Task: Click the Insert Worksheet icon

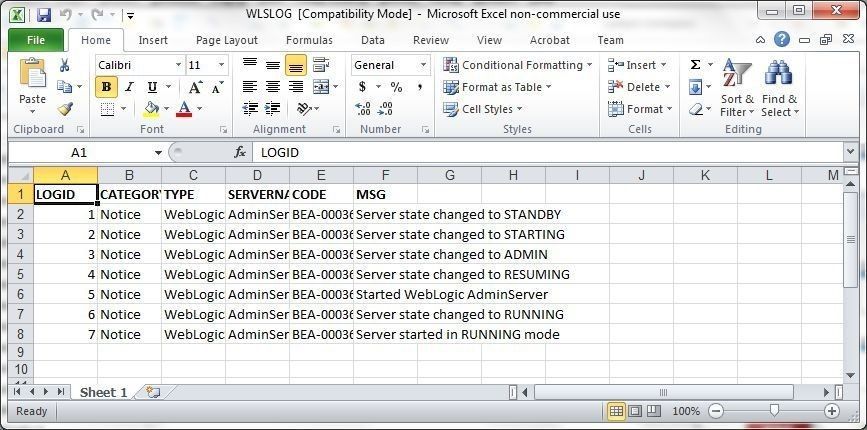Action: pyautogui.click(x=152, y=392)
